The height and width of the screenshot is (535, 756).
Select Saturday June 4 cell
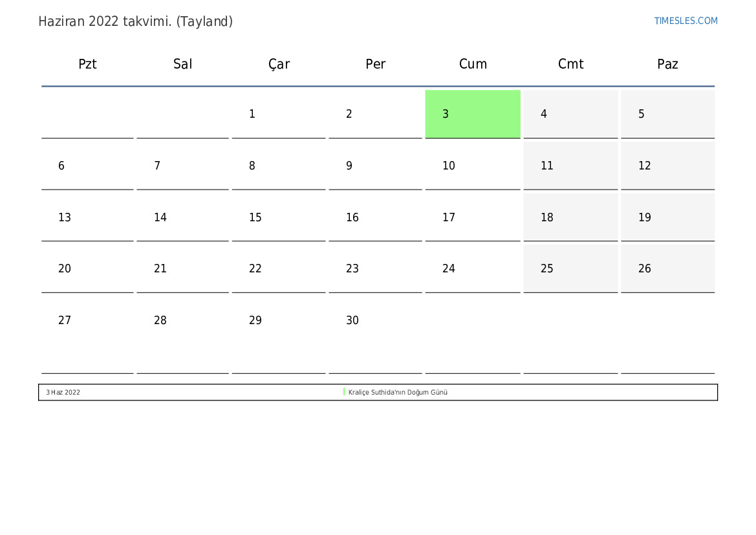point(570,114)
